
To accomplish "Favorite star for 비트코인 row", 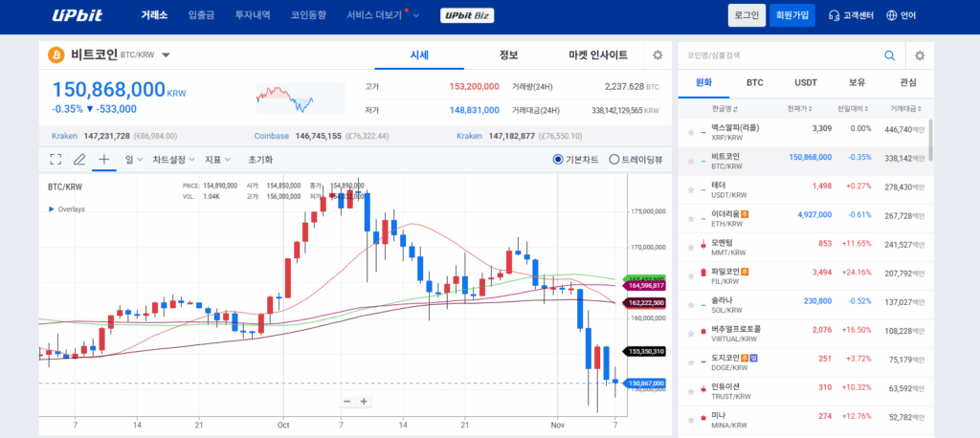I will 691,162.
